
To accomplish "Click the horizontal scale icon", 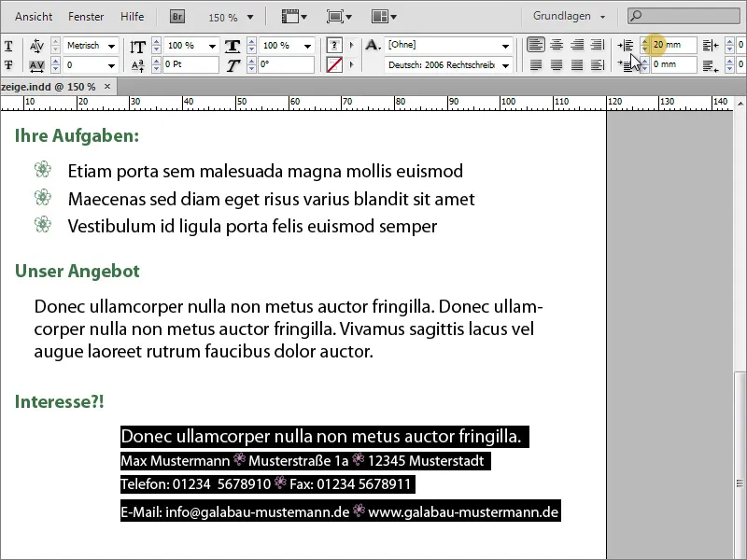I will click(233, 46).
